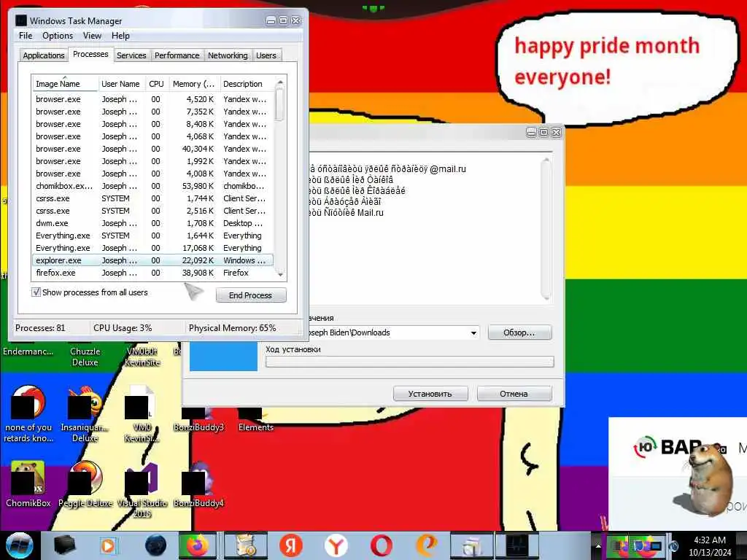Open Chuzzle Deluxe desktop shortcut

pos(85,356)
